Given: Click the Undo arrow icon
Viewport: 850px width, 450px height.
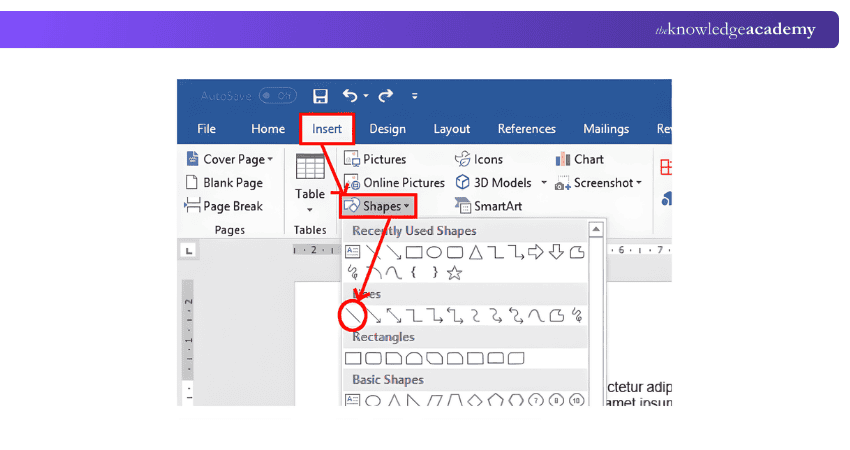Looking at the screenshot, I should pyautogui.click(x=350, y=96).
